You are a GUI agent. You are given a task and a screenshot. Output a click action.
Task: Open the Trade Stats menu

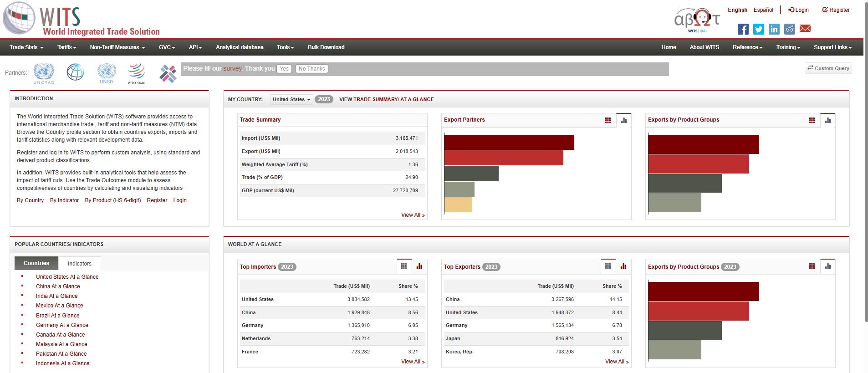(x=26, y=47)
